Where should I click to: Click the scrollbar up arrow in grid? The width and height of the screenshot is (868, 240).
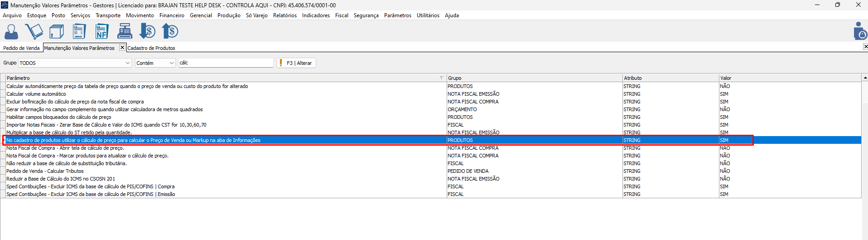[x=865, y=78]
